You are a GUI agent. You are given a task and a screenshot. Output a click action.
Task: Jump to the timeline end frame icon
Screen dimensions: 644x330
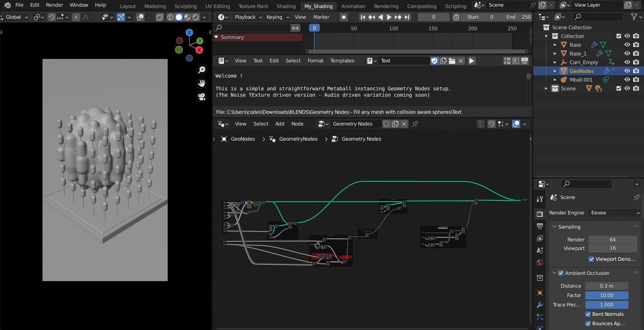pos(407,17)
